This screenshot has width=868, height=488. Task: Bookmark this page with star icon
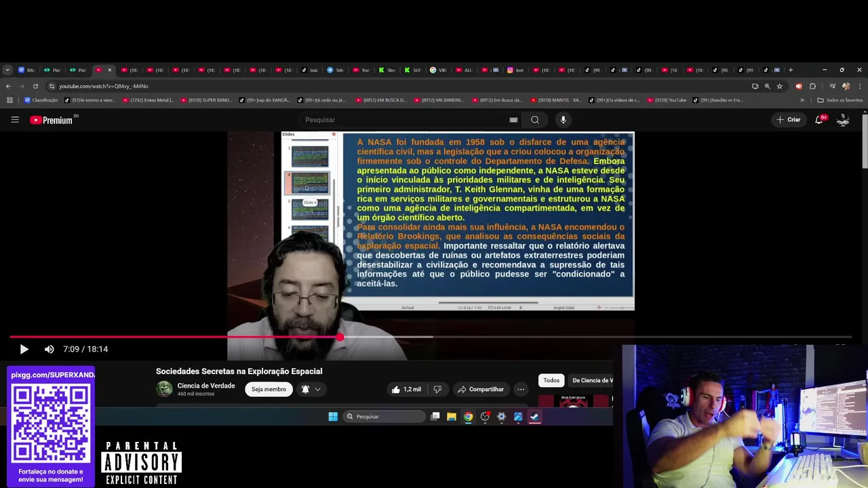click(780, 86)
